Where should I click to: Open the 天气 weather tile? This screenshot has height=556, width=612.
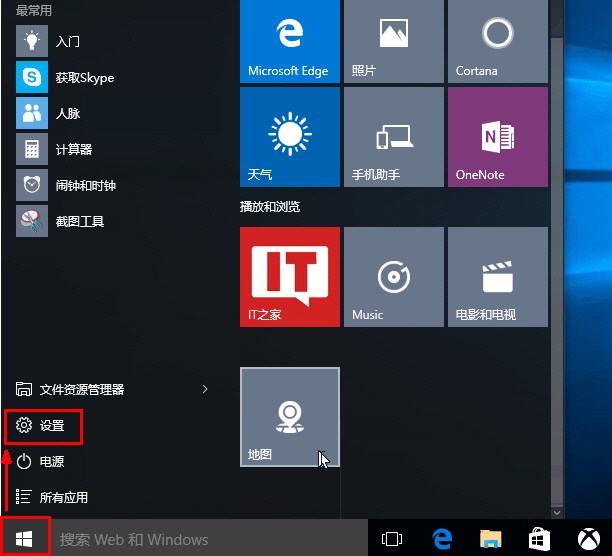(290, 137)
